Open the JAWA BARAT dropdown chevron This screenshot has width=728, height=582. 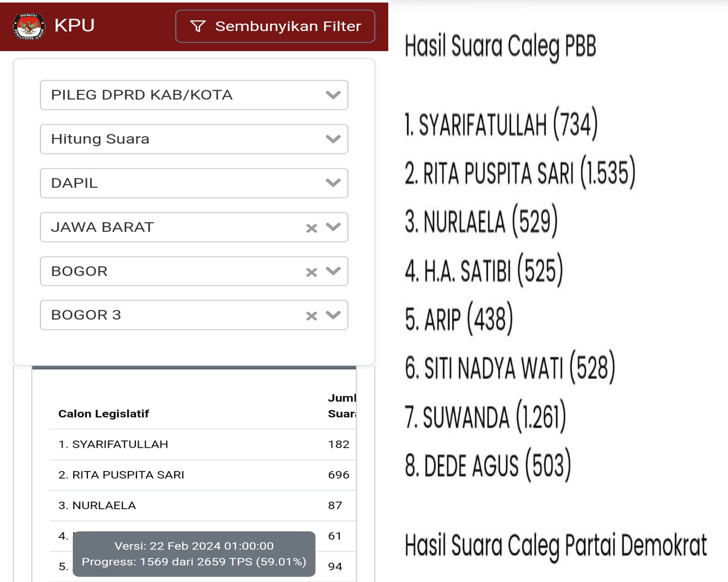click(x=333, y=227)
